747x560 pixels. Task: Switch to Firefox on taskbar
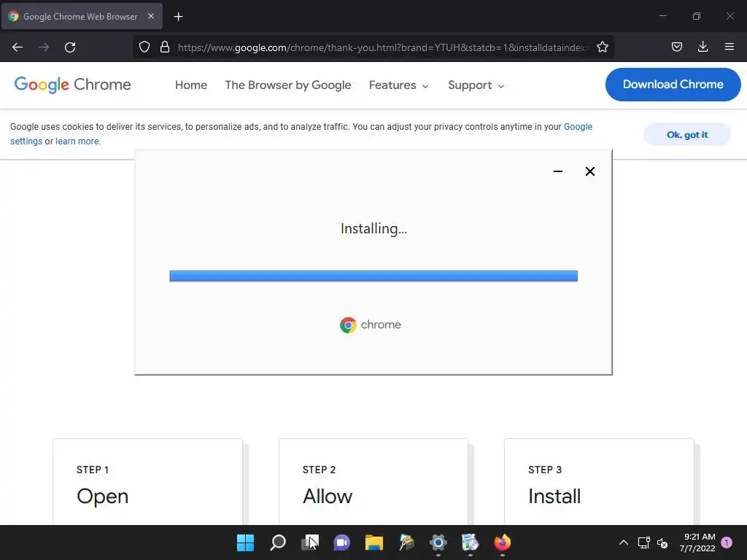pos(502,542)
